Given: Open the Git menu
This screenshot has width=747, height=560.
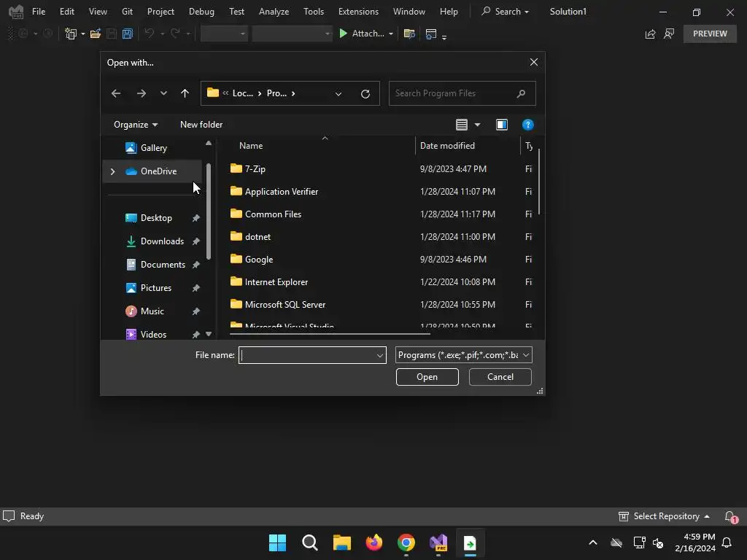Looking at the screenshot, I should click(x=127, y=12).
